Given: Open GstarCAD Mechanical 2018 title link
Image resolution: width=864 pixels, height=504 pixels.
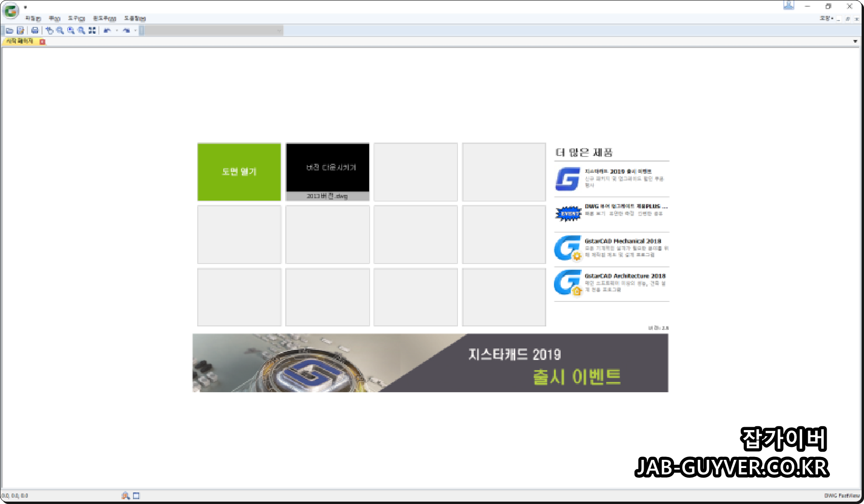Looking at the screenshot, I should tap(623, 241).
